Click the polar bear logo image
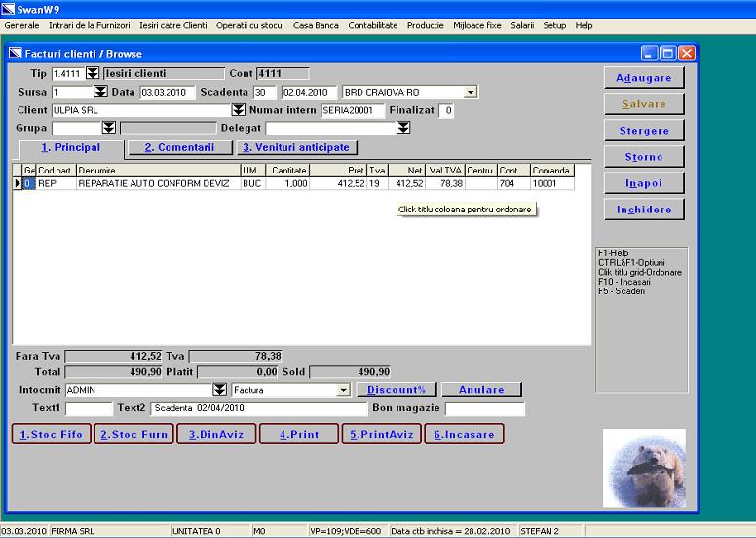This screenshot has width=756, height=538. pos(644,468)
